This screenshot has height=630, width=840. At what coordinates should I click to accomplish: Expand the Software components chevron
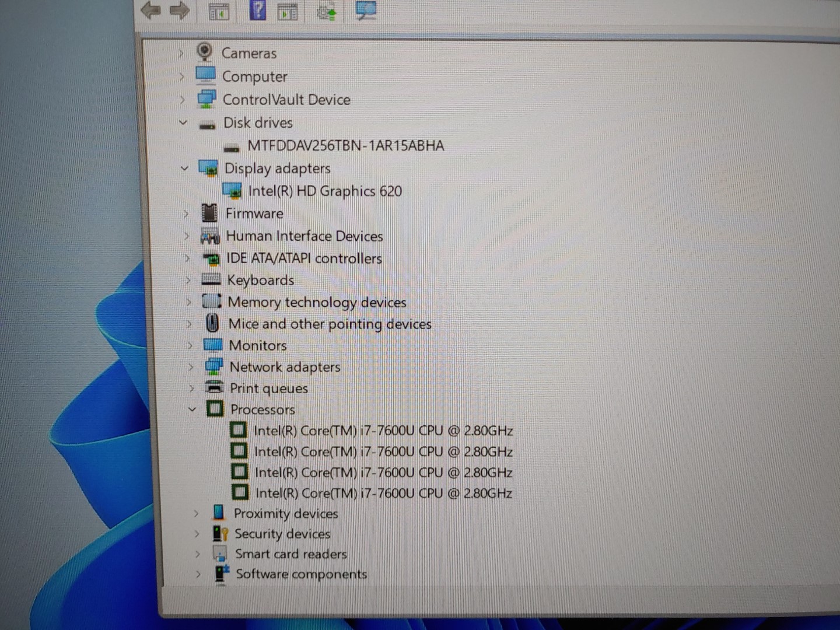coord(198,575)
